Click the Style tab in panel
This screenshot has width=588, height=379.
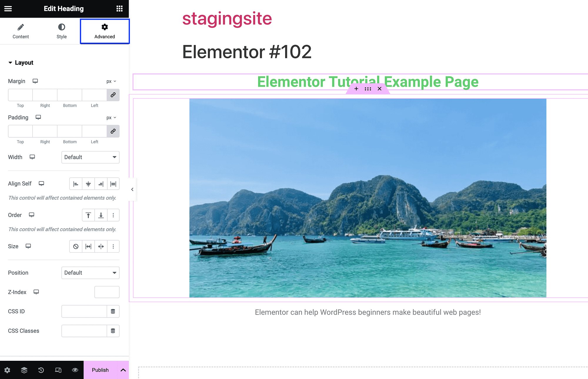tap(61, 31)
